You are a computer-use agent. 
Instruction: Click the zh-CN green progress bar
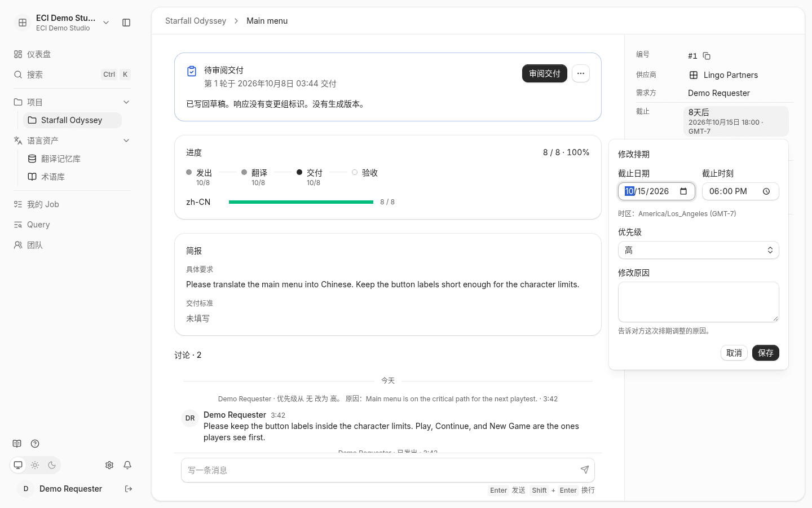coord(301,202)
